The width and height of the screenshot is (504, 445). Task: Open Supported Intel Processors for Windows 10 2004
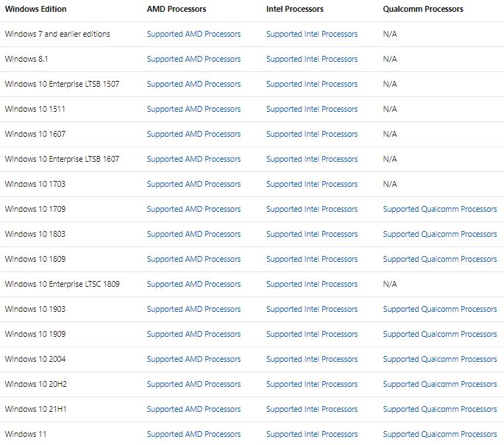coord(312,359)
